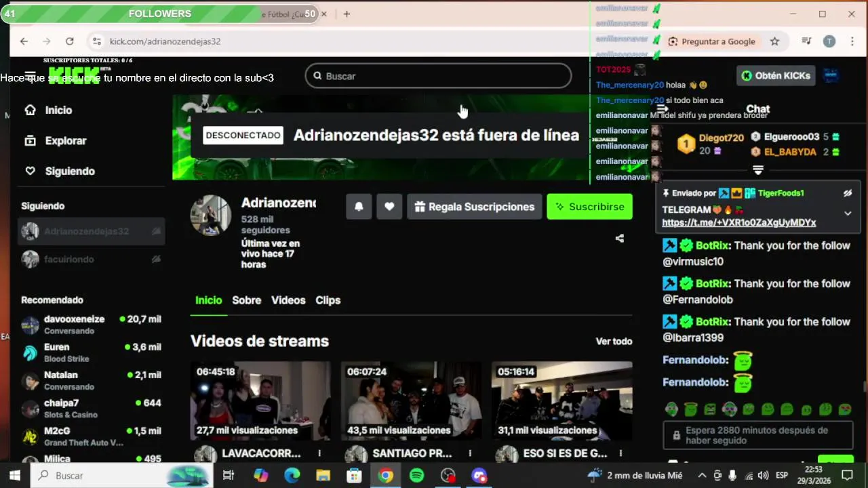
Task: Click the Chrome address bar URL
Action: (165, 41)
